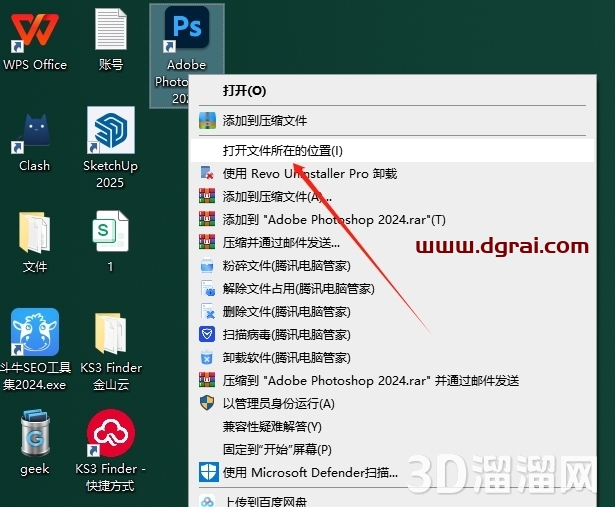The width and height of the screenshot is (615, 507).
Task: Select the Adobe Photoshop 2024 desktop icon
Action: point(187,28)
